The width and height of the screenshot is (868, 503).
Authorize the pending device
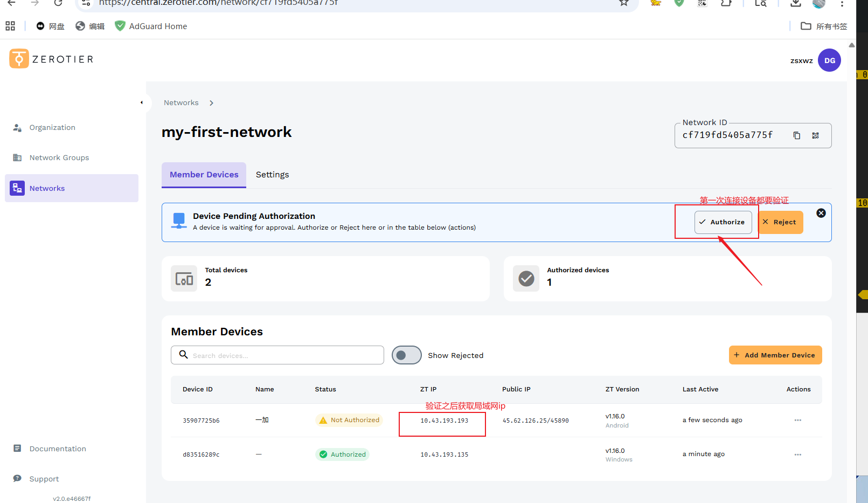pos(723,222)
